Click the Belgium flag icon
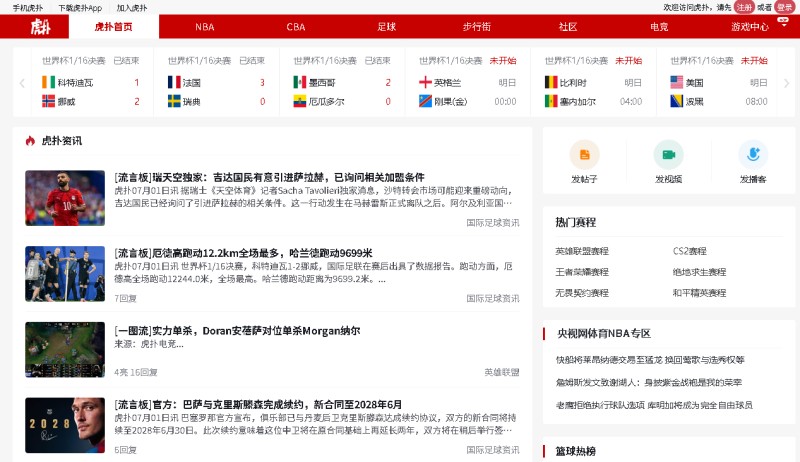 click(551, 82)
